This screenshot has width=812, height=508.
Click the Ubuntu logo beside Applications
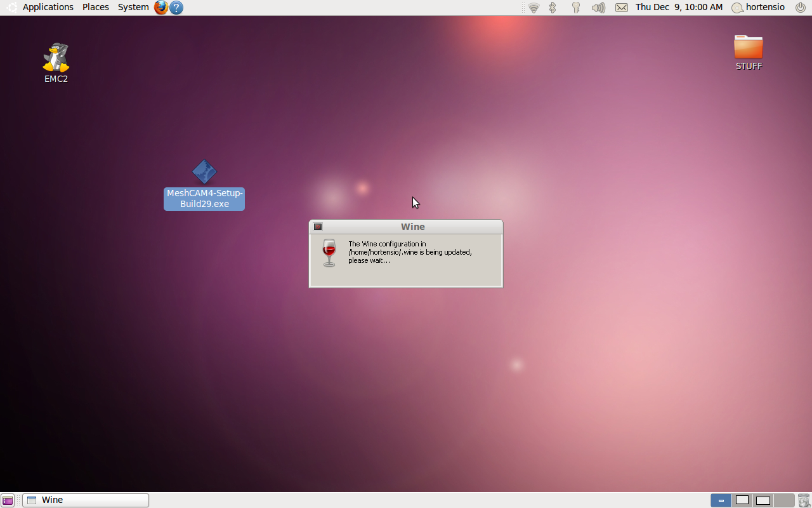[11, 8]
